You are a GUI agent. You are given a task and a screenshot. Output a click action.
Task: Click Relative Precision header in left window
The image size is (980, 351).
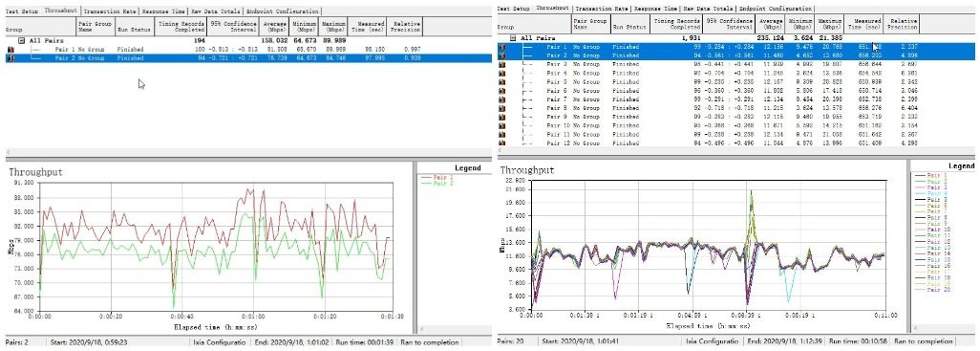[x=405, y=27]
